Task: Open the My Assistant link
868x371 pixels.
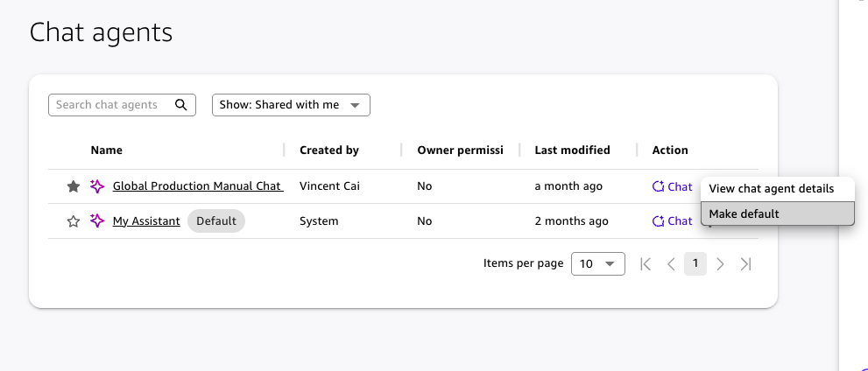Action: pos(146,221)
